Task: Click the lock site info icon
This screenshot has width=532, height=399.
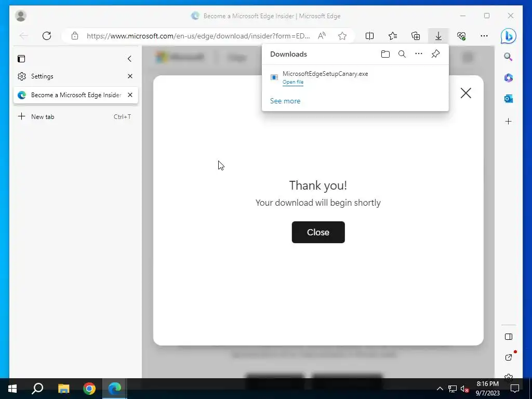Action: pos(75,36)
